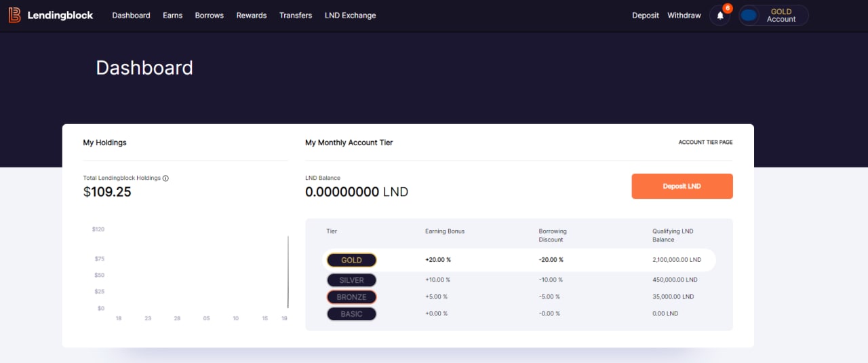Click the +10.00 % earning bonus cell
868x363 pixels.
pyautogui.click(x=437, y=280)
